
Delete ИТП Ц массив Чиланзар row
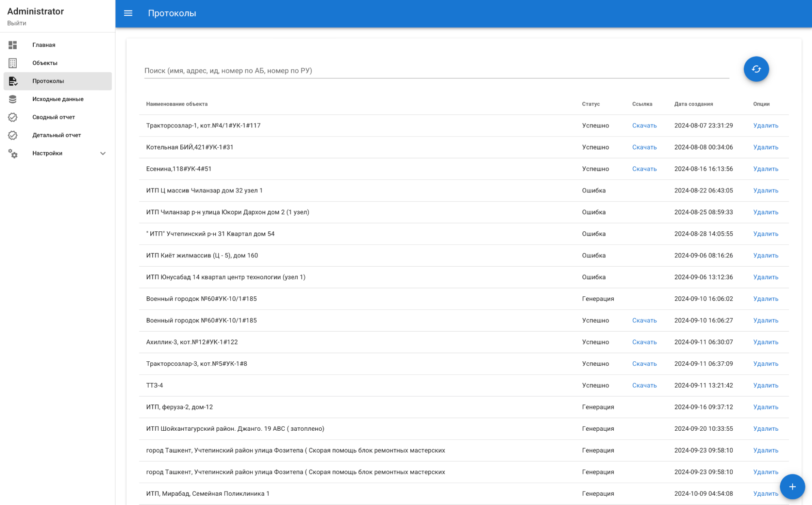point(765,190)
